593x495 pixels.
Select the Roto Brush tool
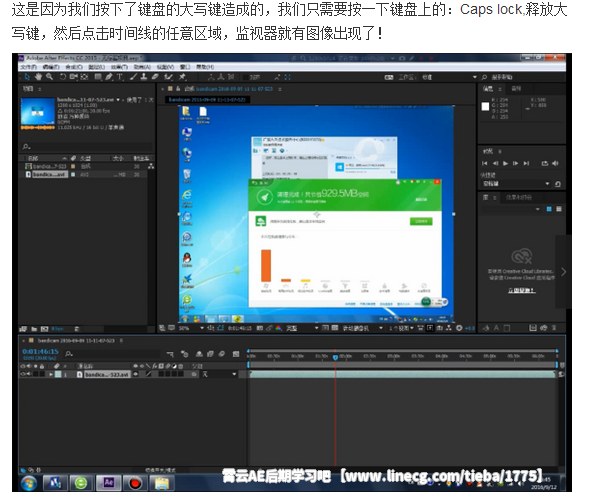click(169, 77)
